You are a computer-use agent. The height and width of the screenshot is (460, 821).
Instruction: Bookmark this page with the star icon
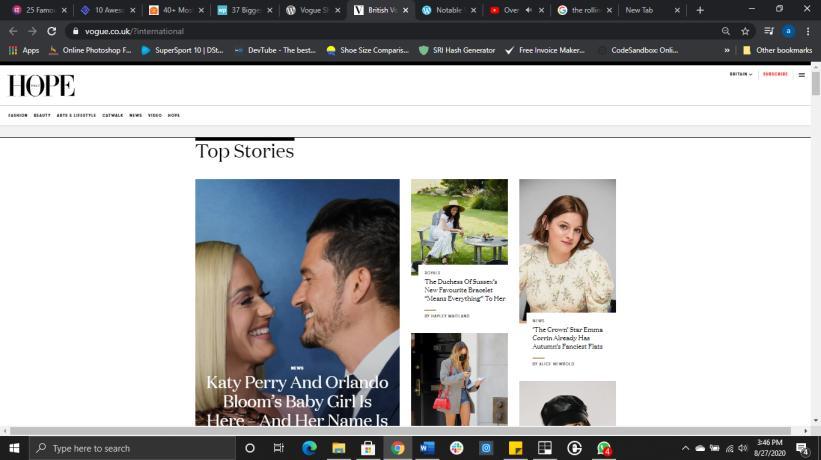point(745,31)
